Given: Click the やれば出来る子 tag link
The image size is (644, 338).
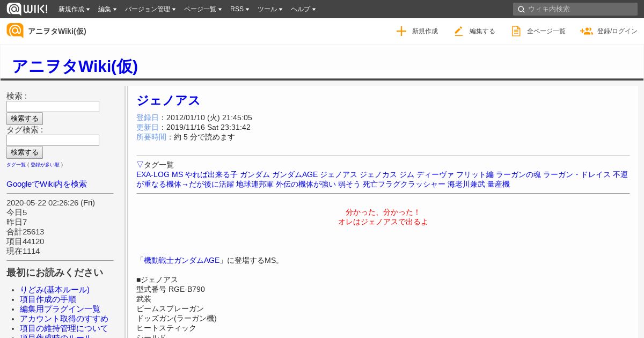Looking at the screenshot, I should point(211,174).
